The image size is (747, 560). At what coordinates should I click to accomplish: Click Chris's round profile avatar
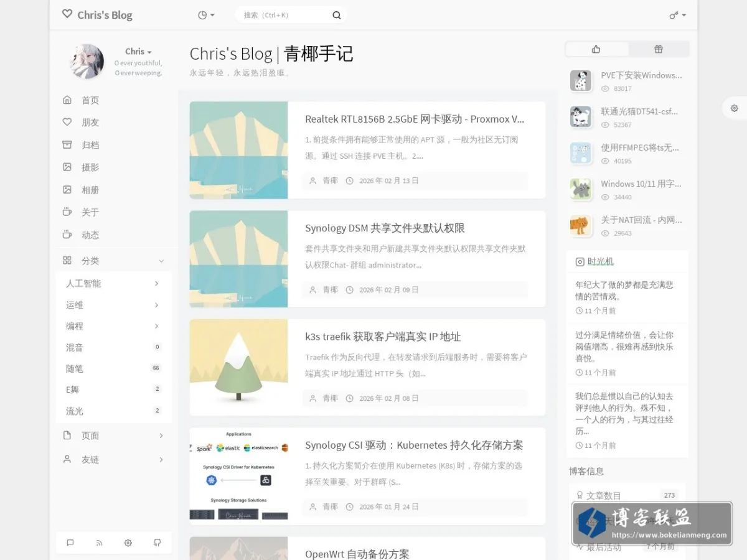87,61
